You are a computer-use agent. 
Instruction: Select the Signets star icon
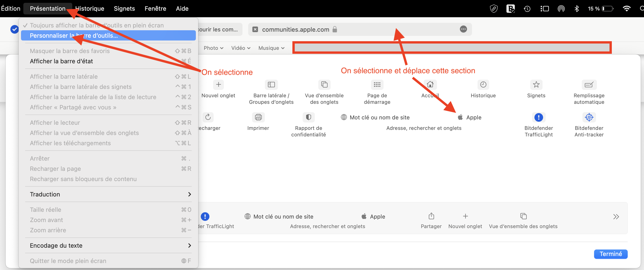click(x=536, y=84)
